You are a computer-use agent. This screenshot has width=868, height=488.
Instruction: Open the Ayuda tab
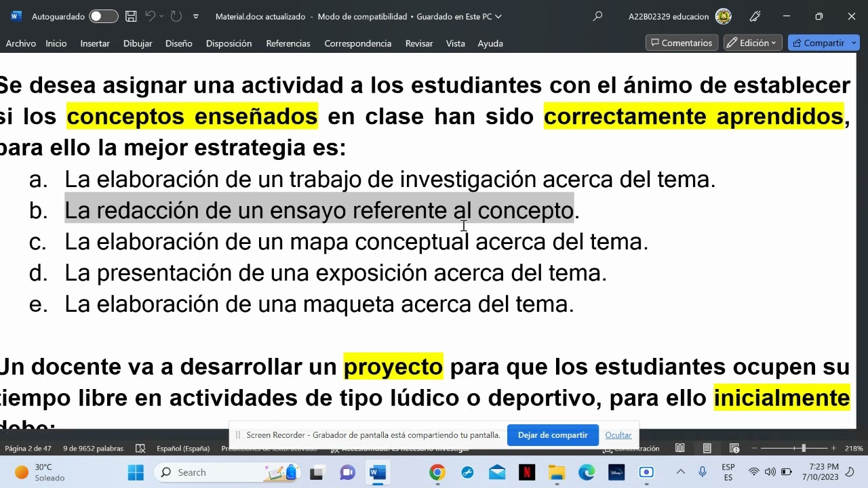(x=490, y=43)
